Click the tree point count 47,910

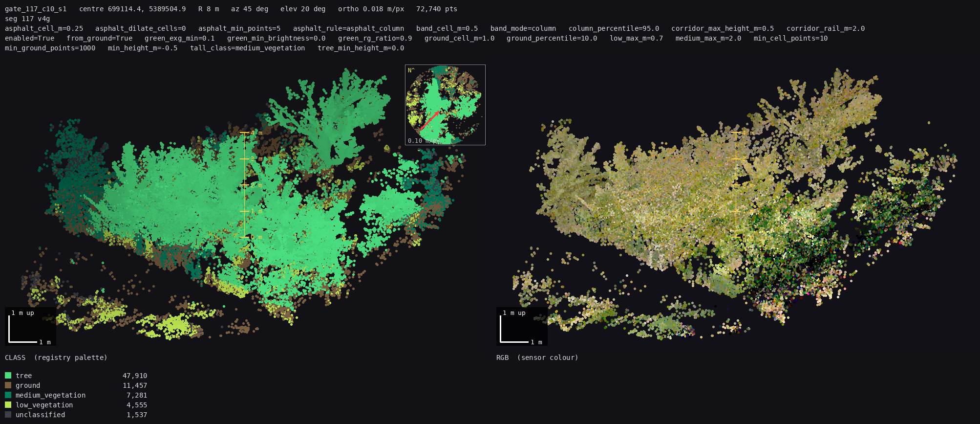tap(135, 376)
